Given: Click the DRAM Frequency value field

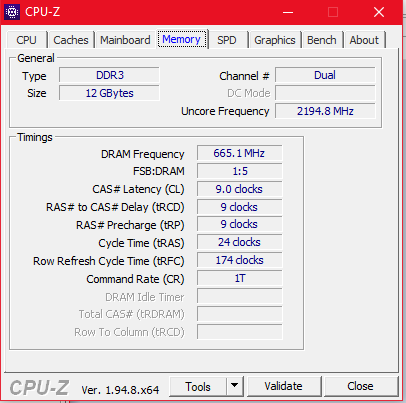Looking at the screenshot, I should [x=239, y=153].
